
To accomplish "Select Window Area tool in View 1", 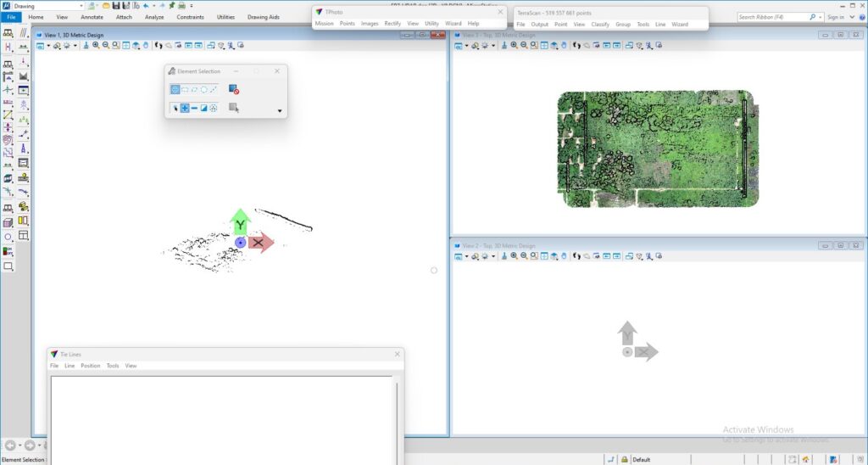I will 115,46.
